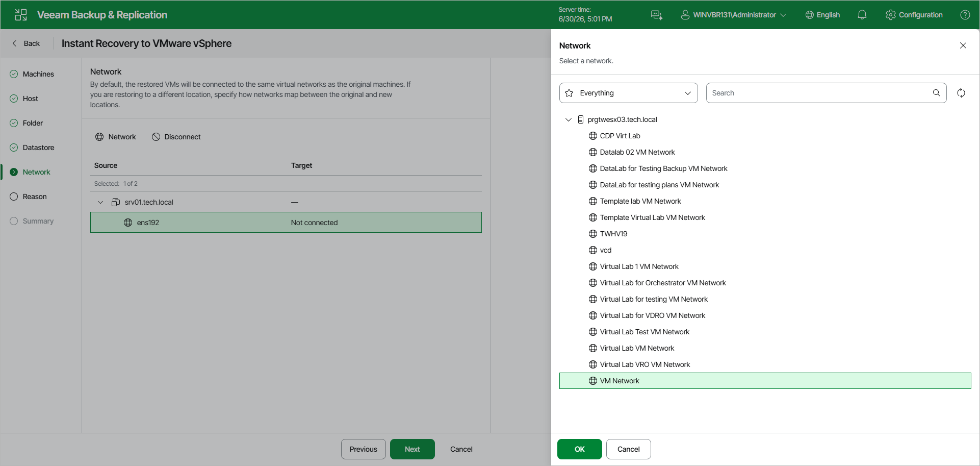Go to the Folder step
Image resolution: width=980 pixels, height=466 pixels.
click(27, 123)
